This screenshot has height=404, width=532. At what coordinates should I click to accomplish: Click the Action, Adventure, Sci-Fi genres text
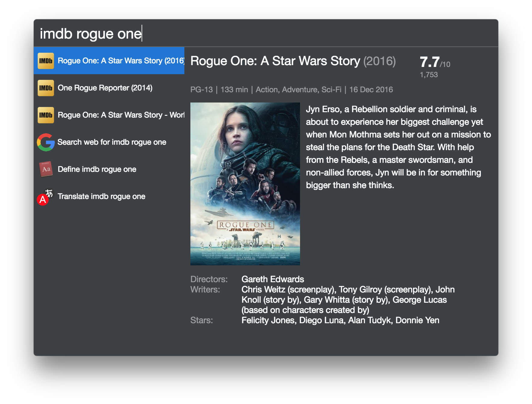(299, 90)
